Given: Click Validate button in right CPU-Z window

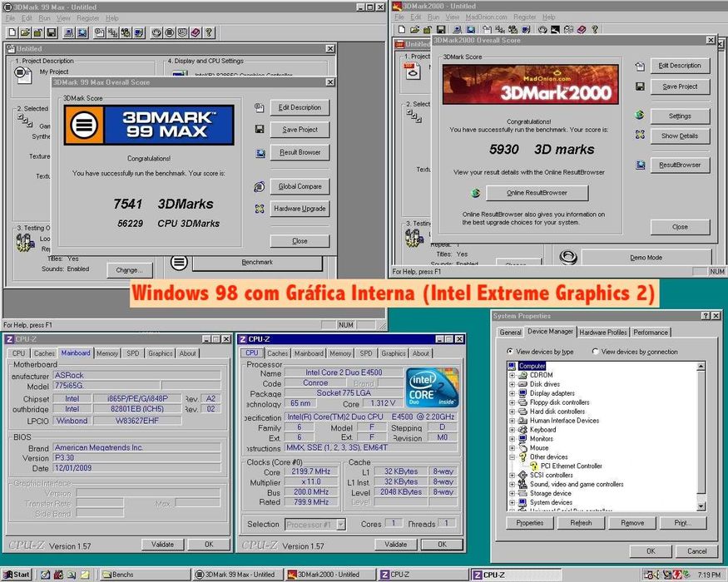Looking at the screenshot, I should coord(395,545).
